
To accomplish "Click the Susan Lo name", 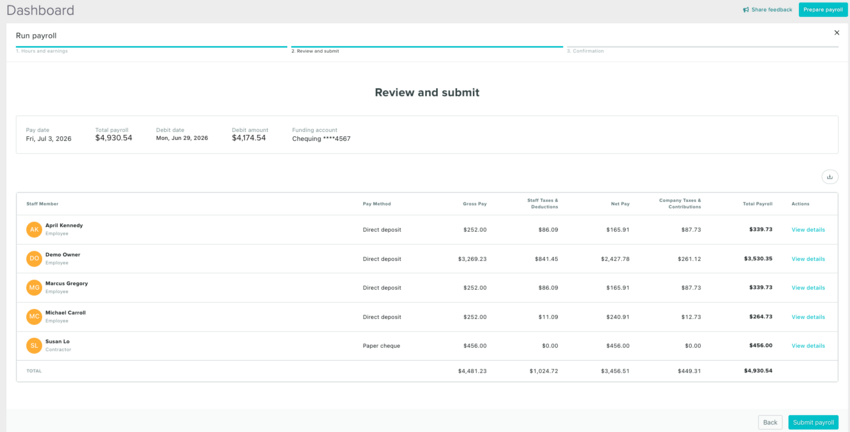I will (57, 341).
